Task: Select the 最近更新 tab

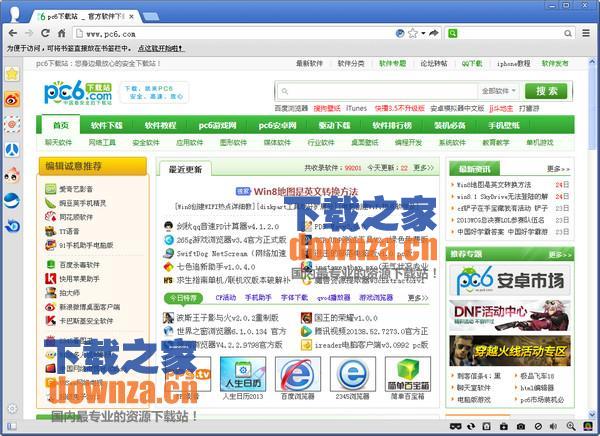Action: click(x=185, y=169)
